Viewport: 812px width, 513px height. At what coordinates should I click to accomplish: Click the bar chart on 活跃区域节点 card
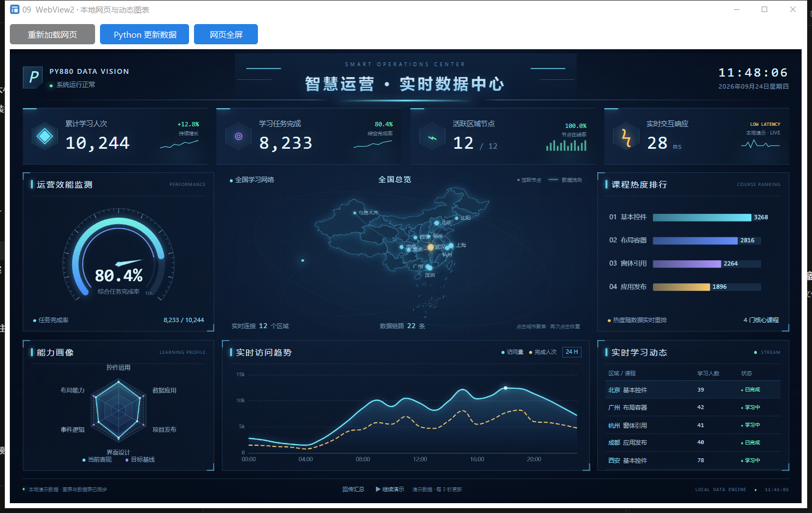point(566,145)
